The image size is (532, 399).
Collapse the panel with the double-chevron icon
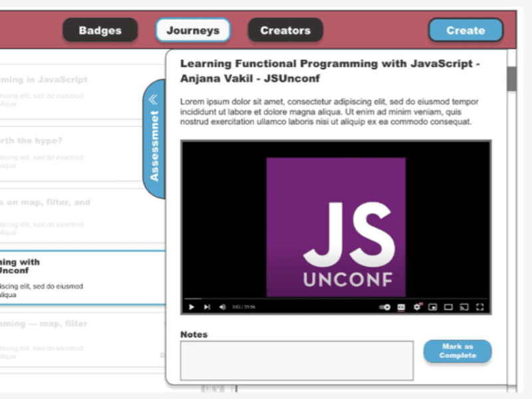pos(153,99)
